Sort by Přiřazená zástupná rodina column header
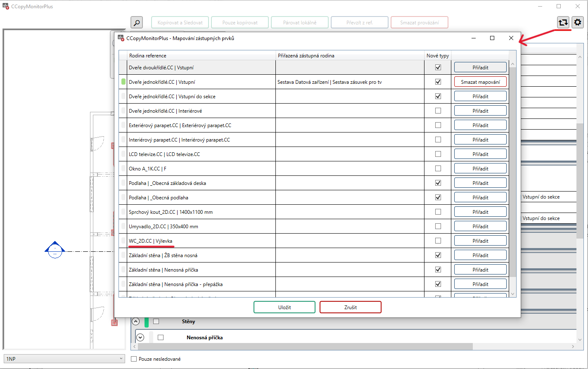Image resolution: width=588 pixels, height=369 pixels. click(x=350, y=55)
